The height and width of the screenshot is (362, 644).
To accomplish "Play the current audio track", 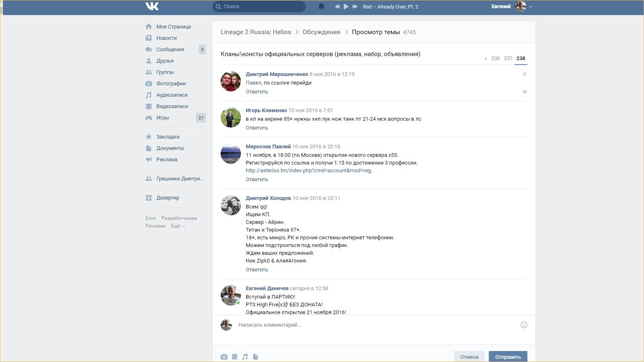I will (x=346, y=7).
